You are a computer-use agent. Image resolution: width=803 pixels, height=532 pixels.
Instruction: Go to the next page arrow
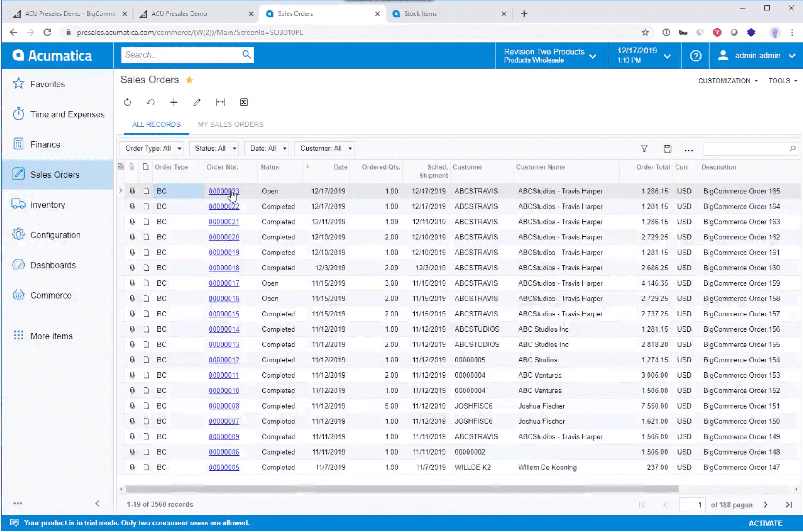(766, 505)
